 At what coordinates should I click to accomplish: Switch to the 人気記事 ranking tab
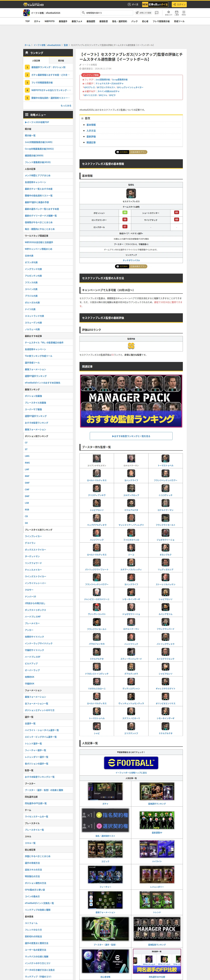36,60
